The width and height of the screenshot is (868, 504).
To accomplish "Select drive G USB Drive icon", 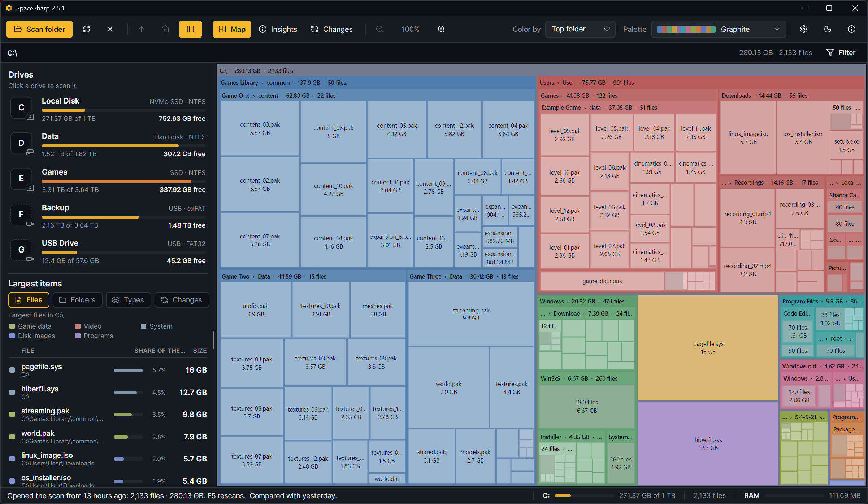I will pos(22,250).
